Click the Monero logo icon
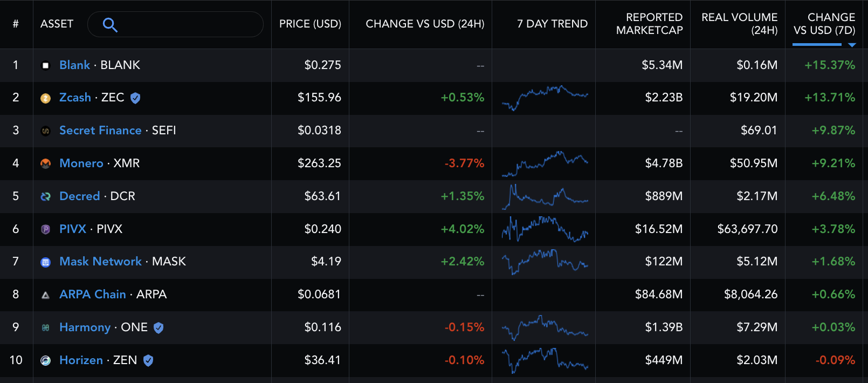The image size is (868, 383). coord(46,163)
